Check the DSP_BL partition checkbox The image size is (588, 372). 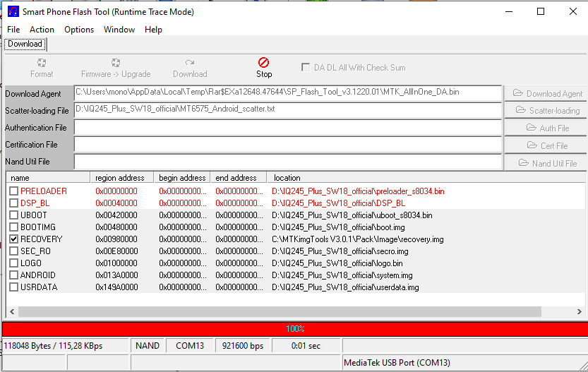(x=14, y=203)
